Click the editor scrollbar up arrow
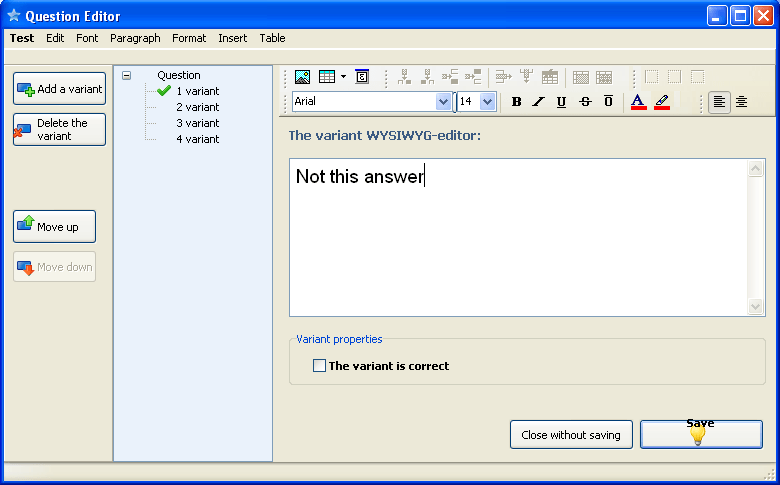The height and width of the screenshot is (485, 780). tap(755, 169)
